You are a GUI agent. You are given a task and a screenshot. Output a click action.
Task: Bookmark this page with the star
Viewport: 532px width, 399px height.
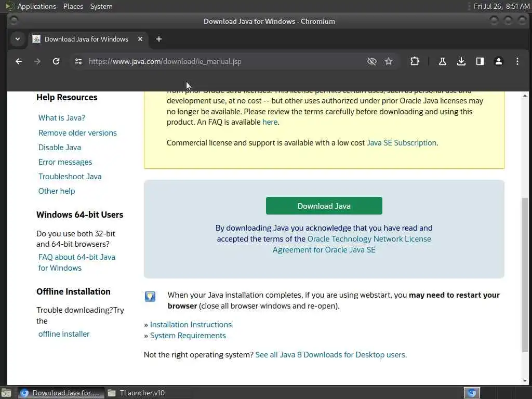[389, 61]
